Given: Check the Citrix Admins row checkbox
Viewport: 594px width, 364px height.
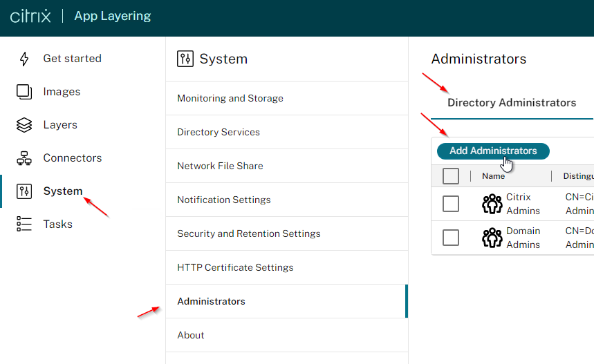Looking at the screenshot, I should (x=451, y=204).
